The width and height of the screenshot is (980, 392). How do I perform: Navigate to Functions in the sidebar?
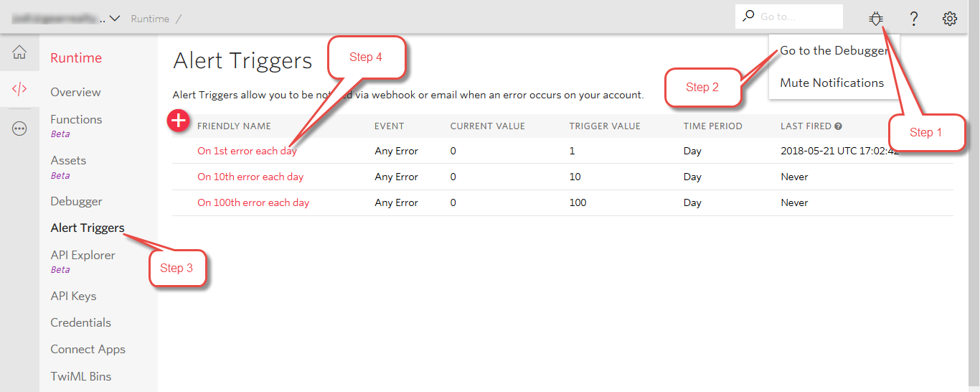(76, 120)
